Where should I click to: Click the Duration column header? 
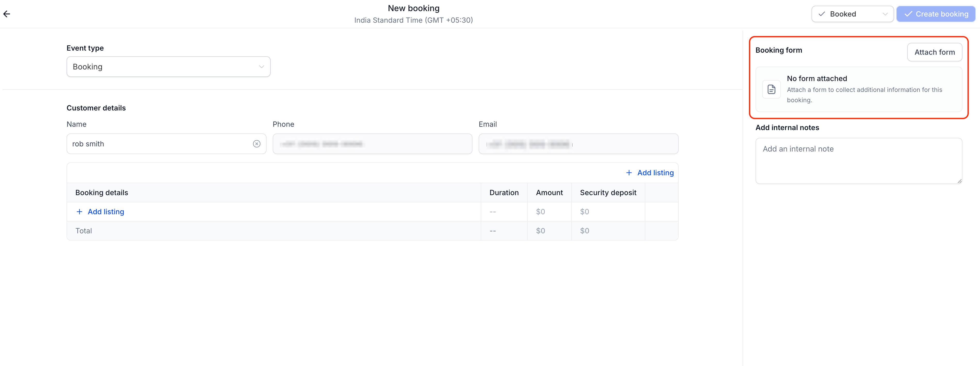(x=504, y=193)
